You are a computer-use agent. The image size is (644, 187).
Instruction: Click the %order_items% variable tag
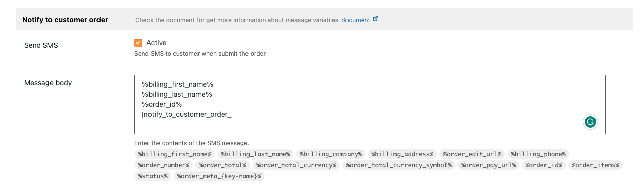(x=596, y=165)
